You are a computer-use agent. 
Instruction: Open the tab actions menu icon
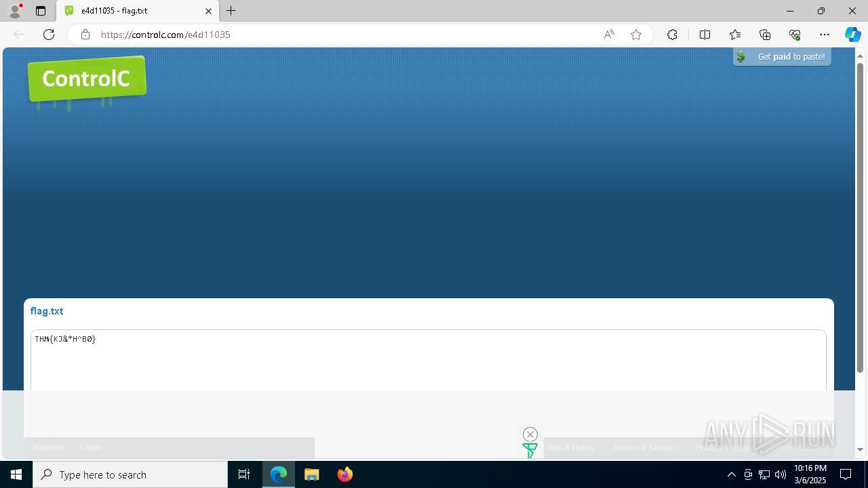pos(41,11)
